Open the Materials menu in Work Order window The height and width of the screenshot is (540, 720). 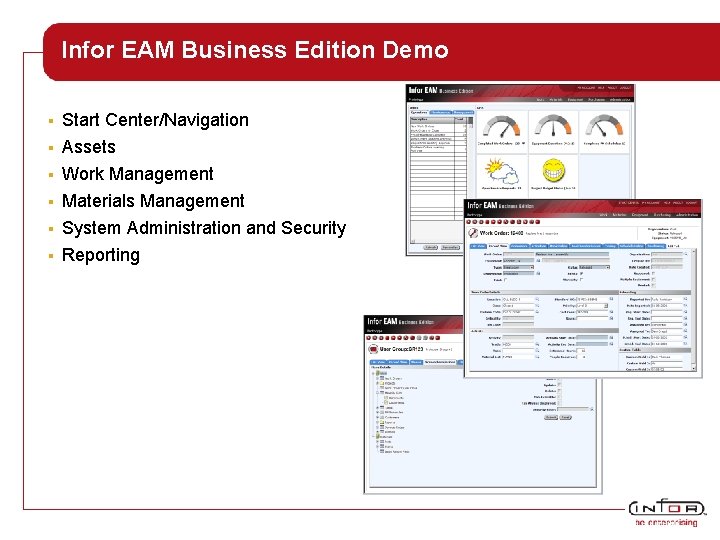pyautogui.click(x=619, y=214)
